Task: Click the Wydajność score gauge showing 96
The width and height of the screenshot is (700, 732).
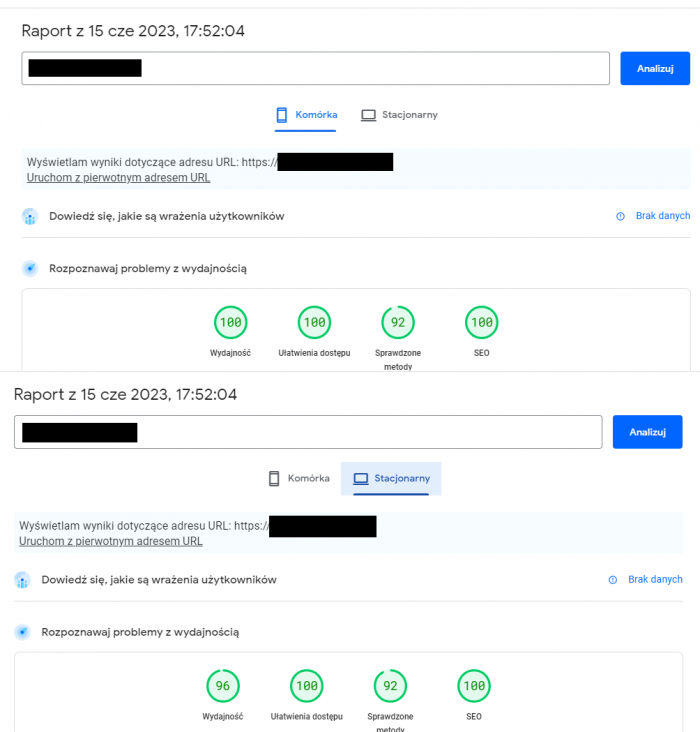Action: (x=223, y=686)
